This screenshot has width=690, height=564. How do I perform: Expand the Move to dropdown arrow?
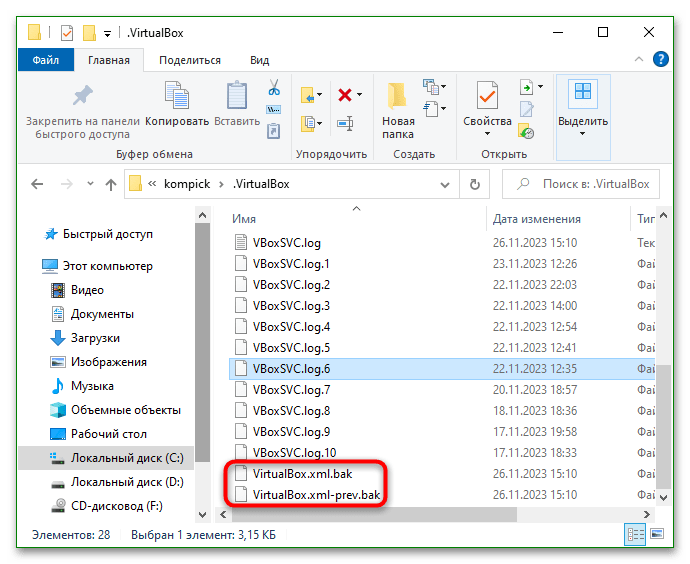(x=319, y=95)
